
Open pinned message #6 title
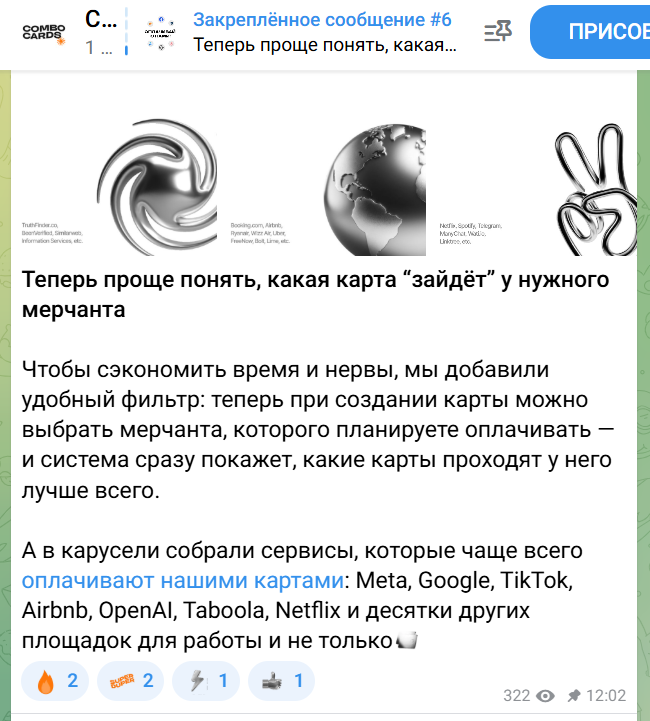point(322,20)
